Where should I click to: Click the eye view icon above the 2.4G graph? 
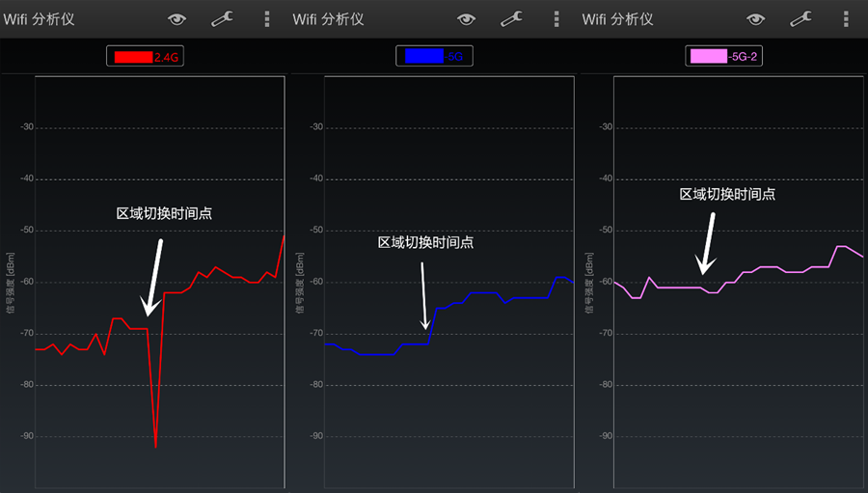[176, 19]
